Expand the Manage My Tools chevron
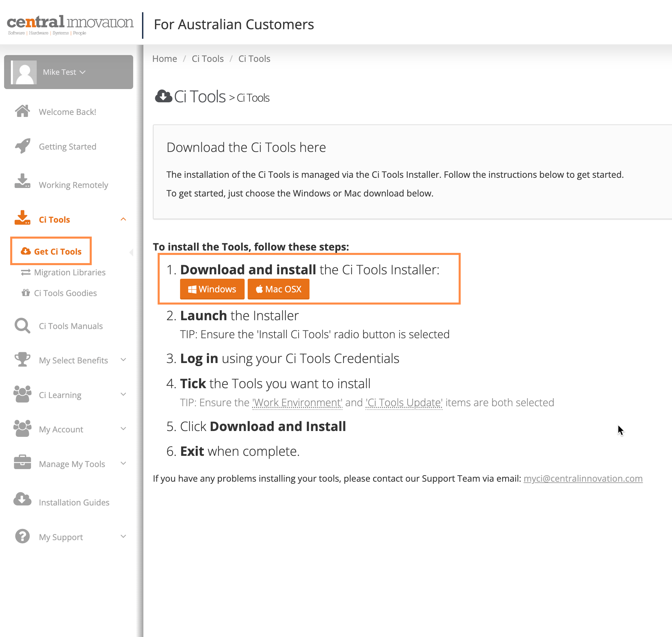 point(123,463)
